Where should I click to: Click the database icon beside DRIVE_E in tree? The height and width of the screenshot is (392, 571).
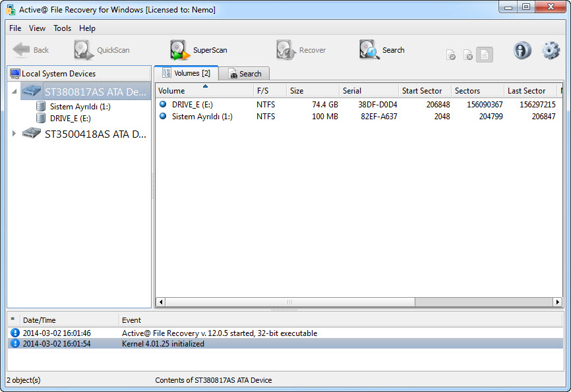[x=41, y=119]
